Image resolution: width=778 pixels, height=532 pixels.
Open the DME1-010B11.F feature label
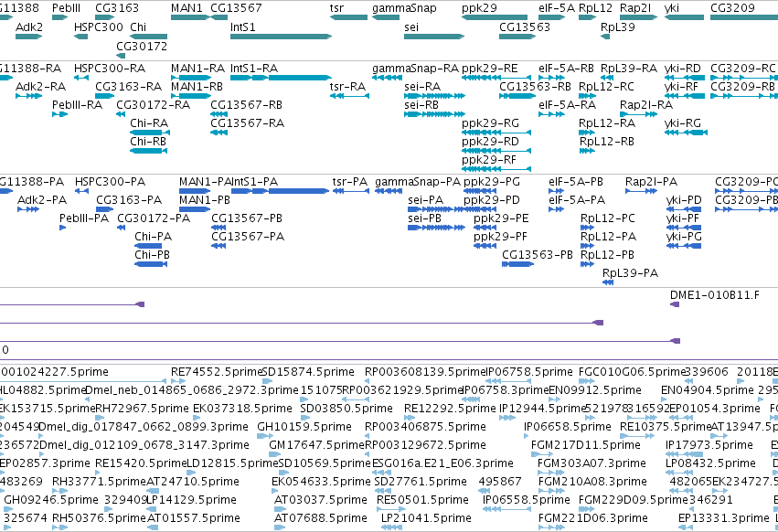(715, 294)
